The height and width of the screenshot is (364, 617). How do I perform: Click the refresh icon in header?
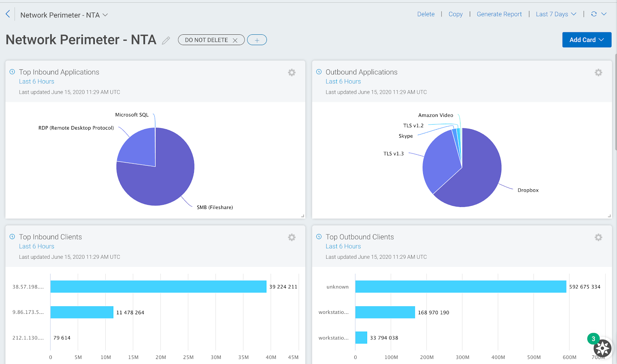[594, 14]
